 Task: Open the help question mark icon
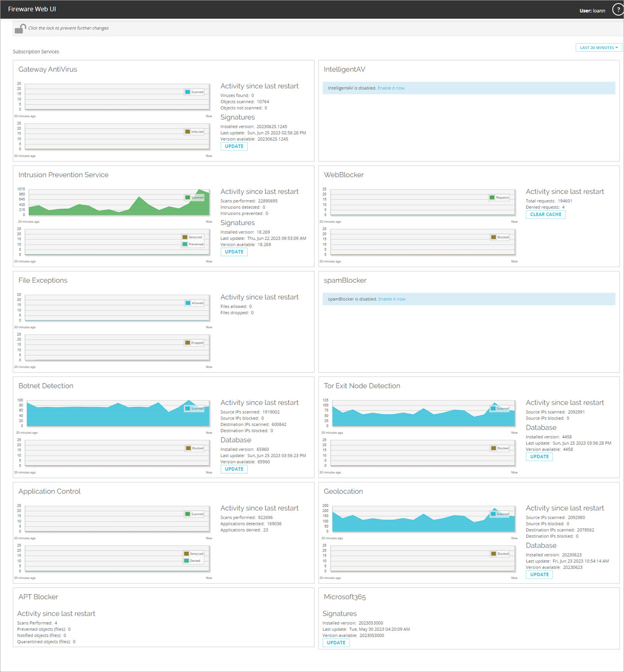pos(618,10)
